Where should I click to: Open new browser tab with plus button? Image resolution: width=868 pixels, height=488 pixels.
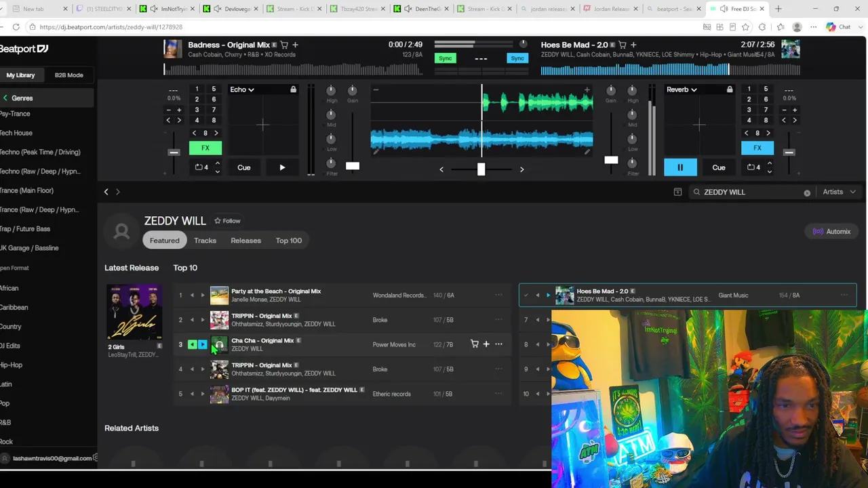coord(778,9)
